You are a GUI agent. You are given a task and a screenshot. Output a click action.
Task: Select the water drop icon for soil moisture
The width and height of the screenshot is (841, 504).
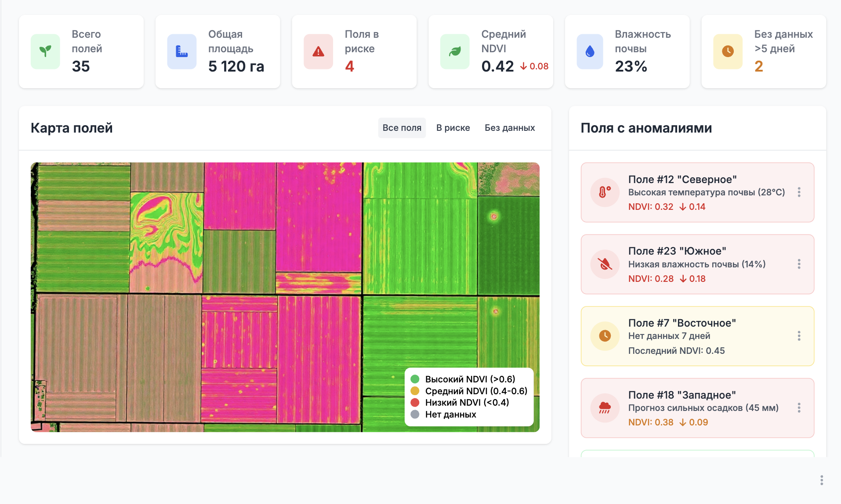point(590,51)
